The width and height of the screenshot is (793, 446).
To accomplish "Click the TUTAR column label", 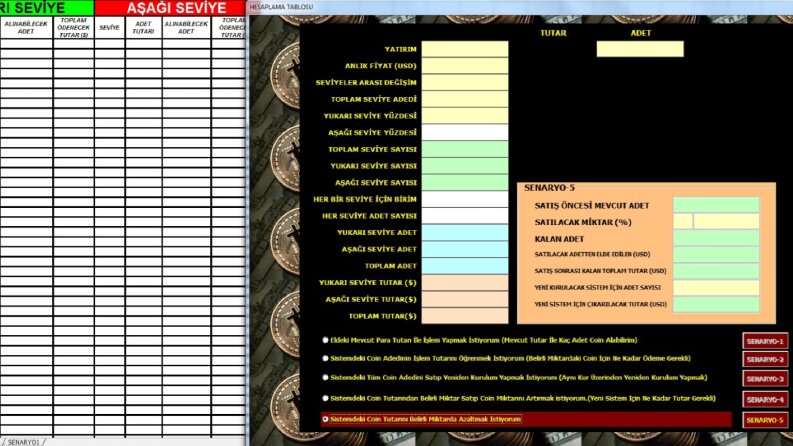I will click(553, 33).
